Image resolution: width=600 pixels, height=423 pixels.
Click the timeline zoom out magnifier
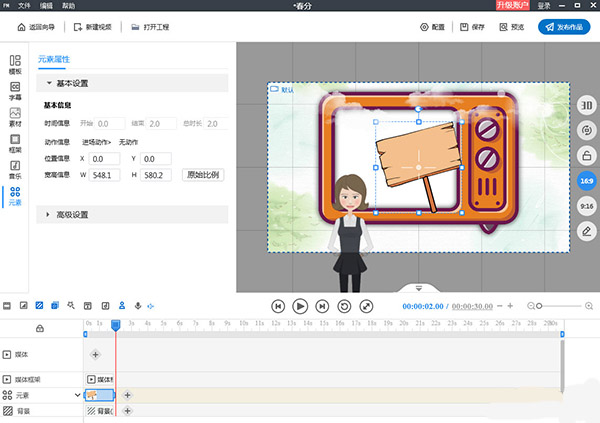(530, 306)
